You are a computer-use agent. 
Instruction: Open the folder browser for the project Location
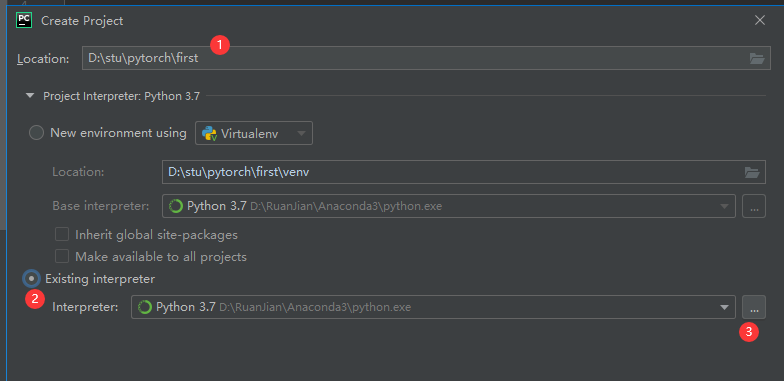(757, 58)
